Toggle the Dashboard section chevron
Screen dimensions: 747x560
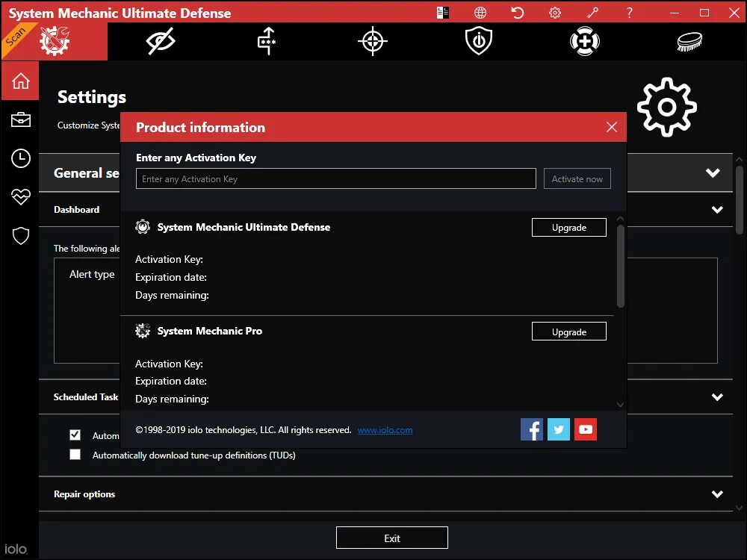[x=717, y=210]
